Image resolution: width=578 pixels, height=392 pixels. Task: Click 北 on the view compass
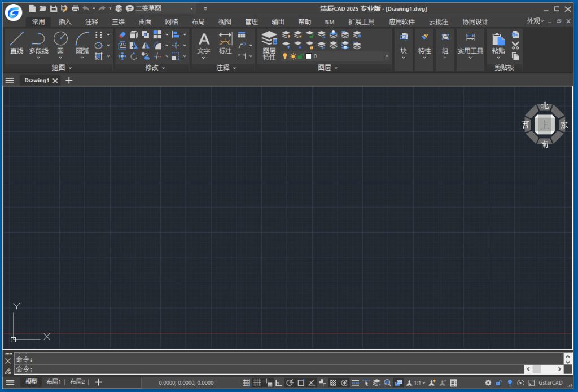click(x=545, y=106)
